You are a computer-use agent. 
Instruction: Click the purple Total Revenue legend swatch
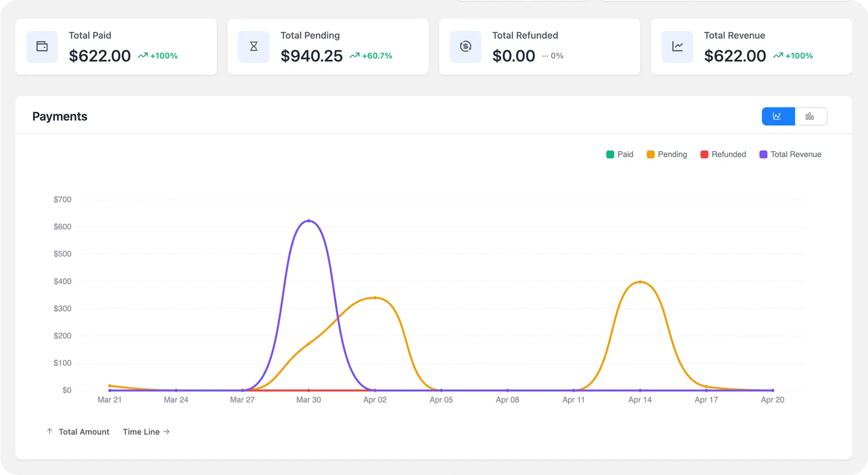point(763,154)
